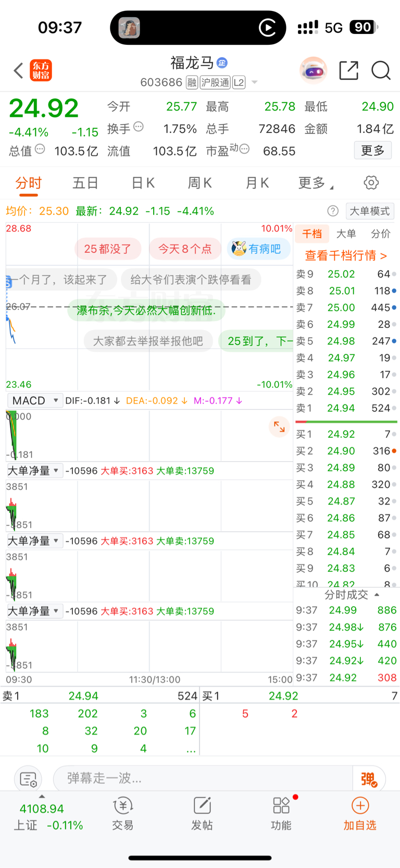Viewport: 400px width, 868px height.
Task: Expand chart with diagonal arrows icon
Action: coord(279,427)
